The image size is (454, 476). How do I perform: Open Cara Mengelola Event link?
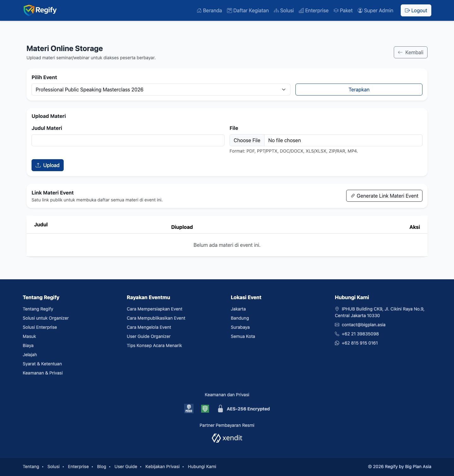(x=149, y=327)
